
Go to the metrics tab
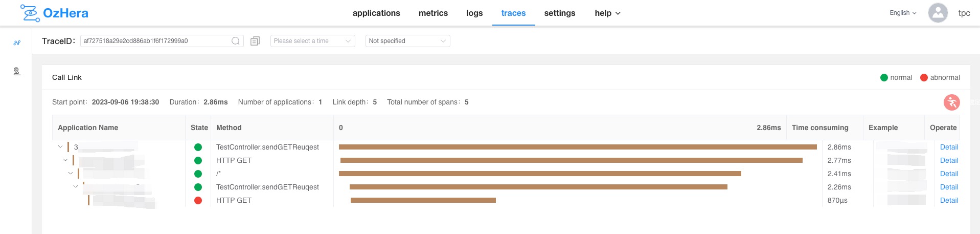(433, 13)
